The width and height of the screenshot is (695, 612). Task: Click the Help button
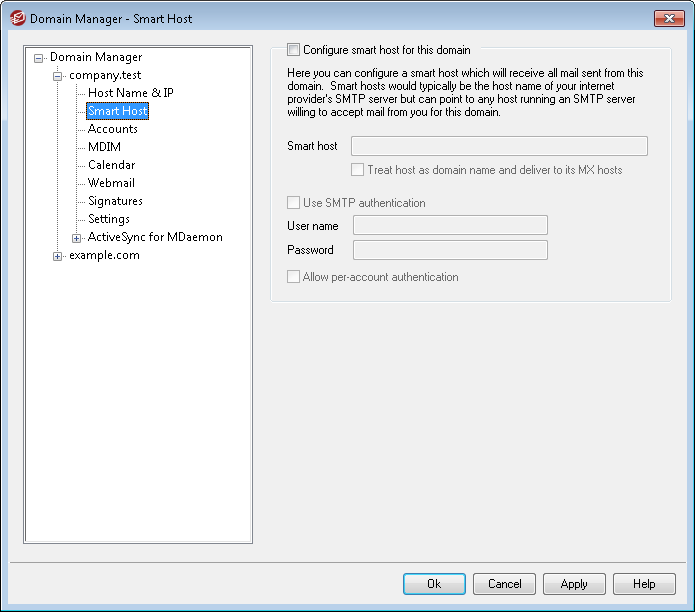(644, 584)
